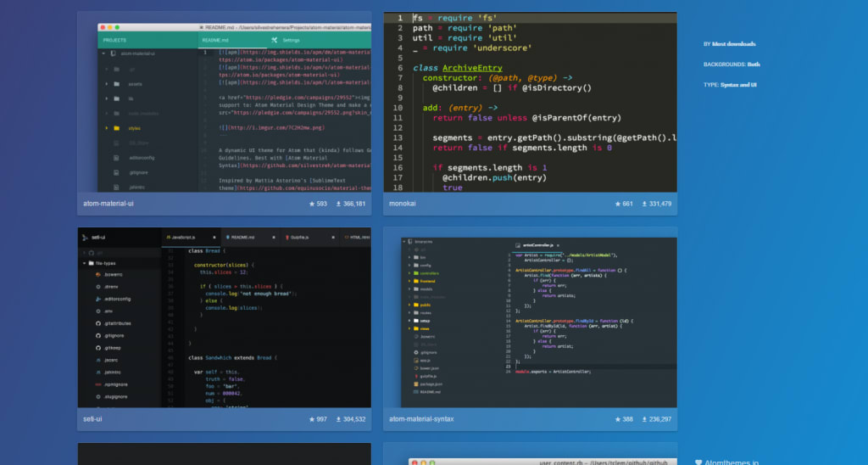The image size is (868, 465).
Task: Open the 'TYPE: Syntax and UI' filter
Action: pyautogui.click(x=730, y=85)
